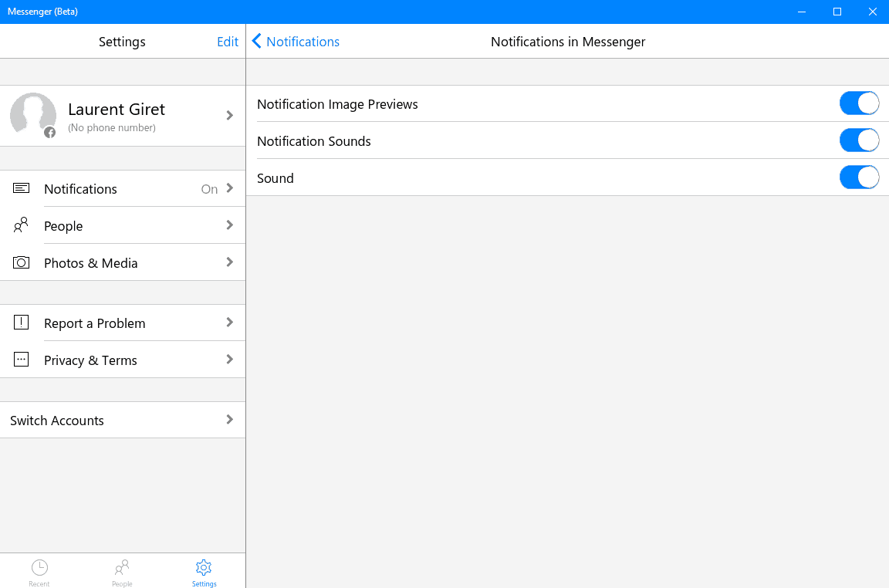
Task: Open the Notifications settings row
Action: (123, 188)
